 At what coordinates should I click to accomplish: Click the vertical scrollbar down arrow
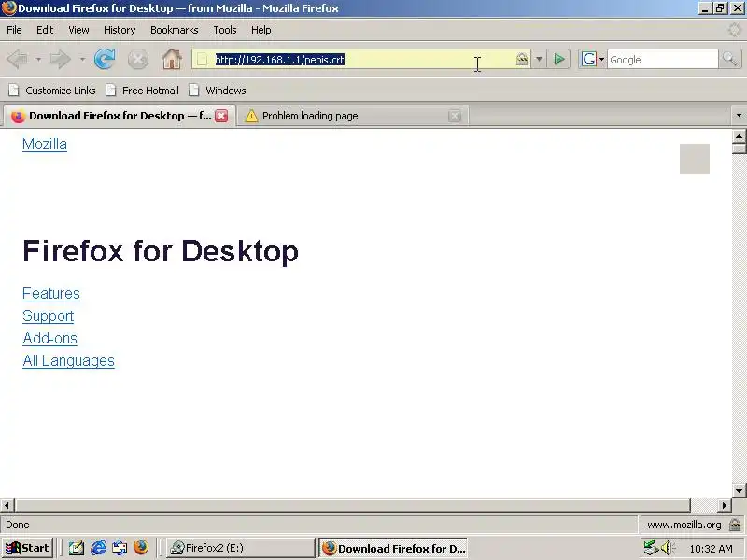coord(739,491)
